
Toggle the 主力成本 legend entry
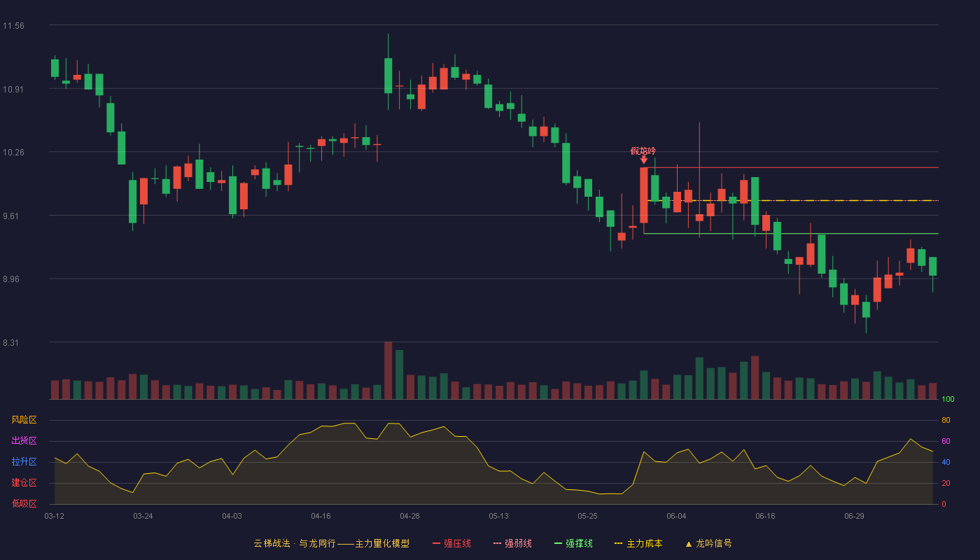(638, 543)
